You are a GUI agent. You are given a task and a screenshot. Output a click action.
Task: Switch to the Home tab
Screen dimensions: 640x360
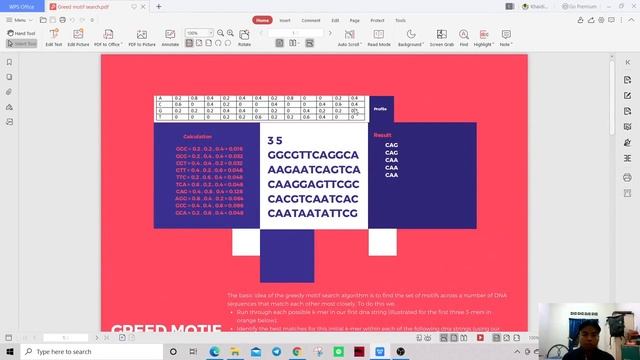pyautogui.click(x=262, y=20)
